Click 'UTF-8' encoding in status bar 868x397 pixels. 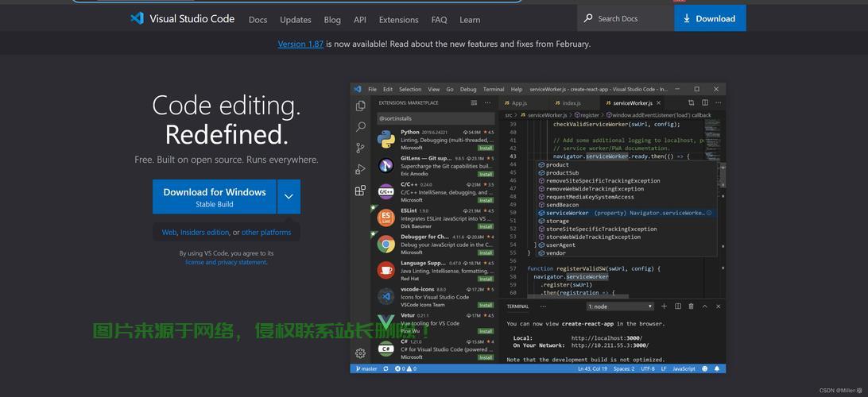point(648,368)
